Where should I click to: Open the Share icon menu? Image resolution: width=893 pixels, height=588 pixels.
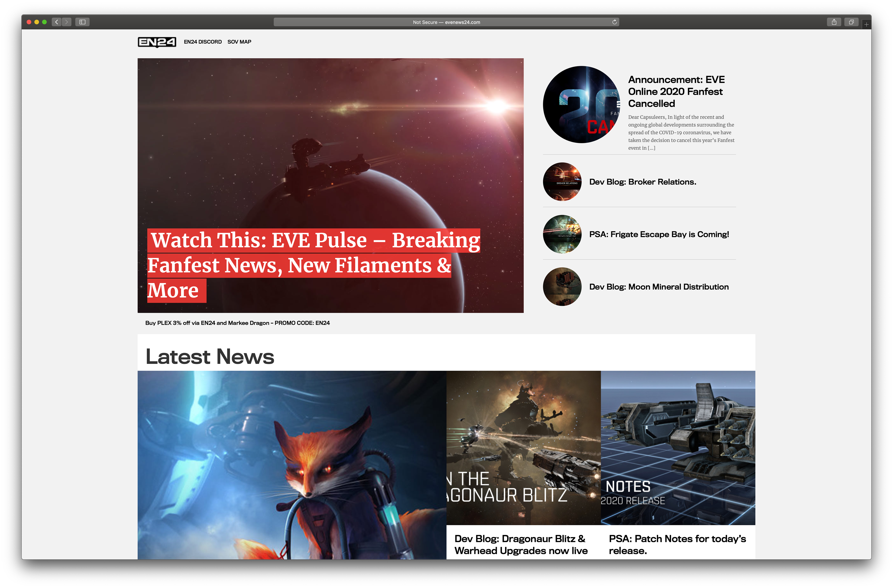834,22
